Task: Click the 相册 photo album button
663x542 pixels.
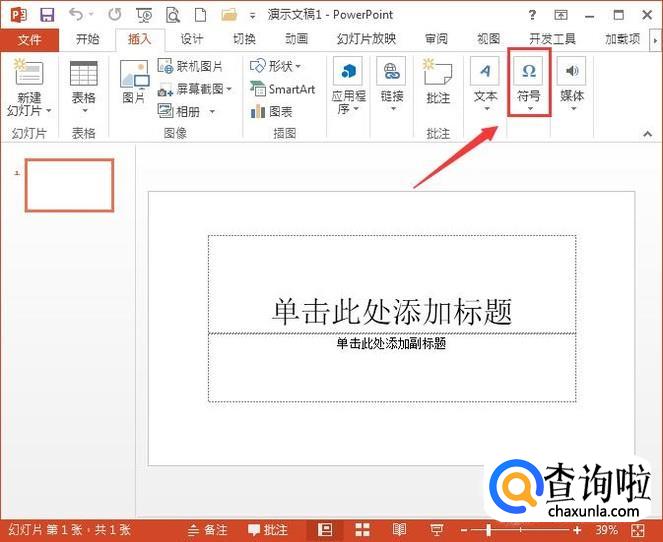Action: pyautogui.click(x=178, y=111)
